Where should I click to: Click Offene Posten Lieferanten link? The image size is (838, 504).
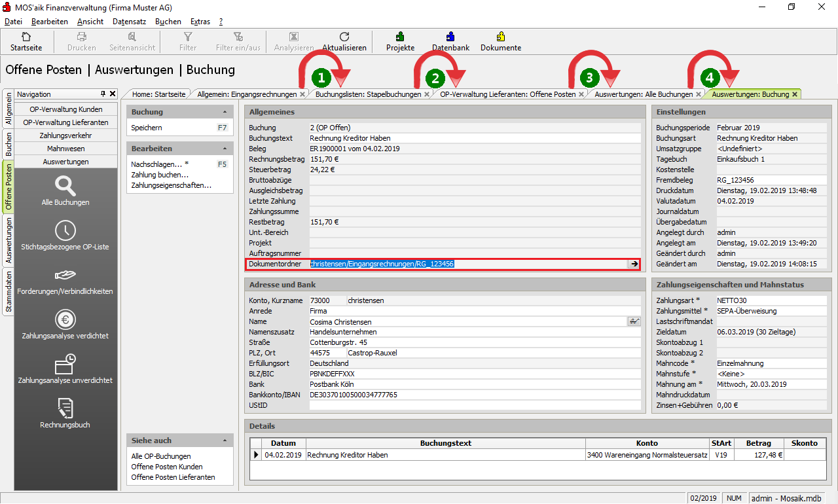point(173,477)
